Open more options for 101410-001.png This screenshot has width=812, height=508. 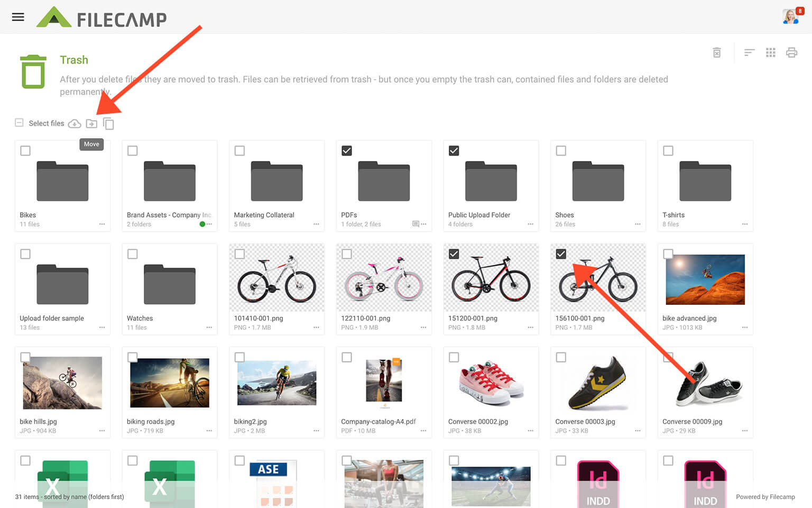[x=316, y=328]
